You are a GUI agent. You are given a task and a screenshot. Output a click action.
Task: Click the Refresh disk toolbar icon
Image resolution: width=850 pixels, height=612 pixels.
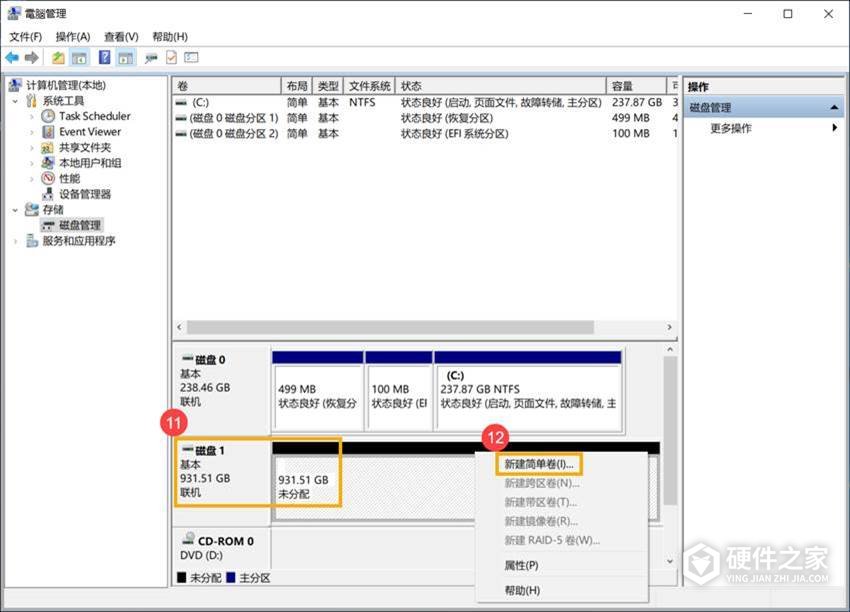pos(151,57)
